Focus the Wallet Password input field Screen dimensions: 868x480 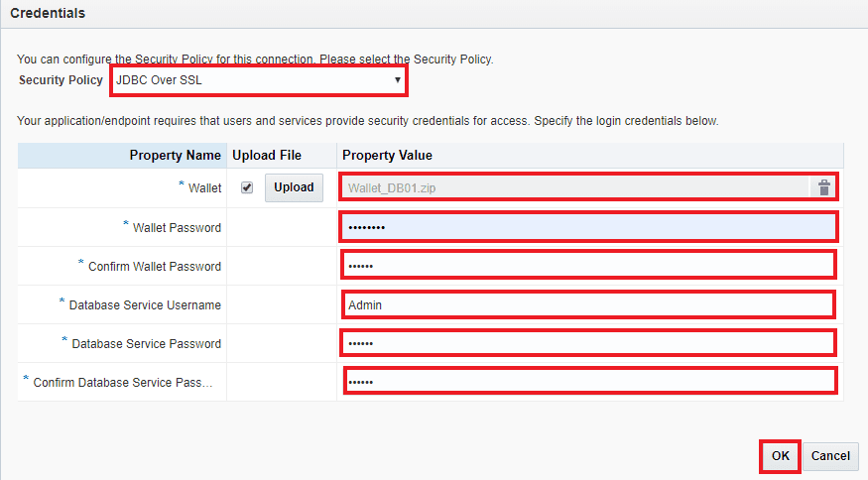(x=588, y=227)
